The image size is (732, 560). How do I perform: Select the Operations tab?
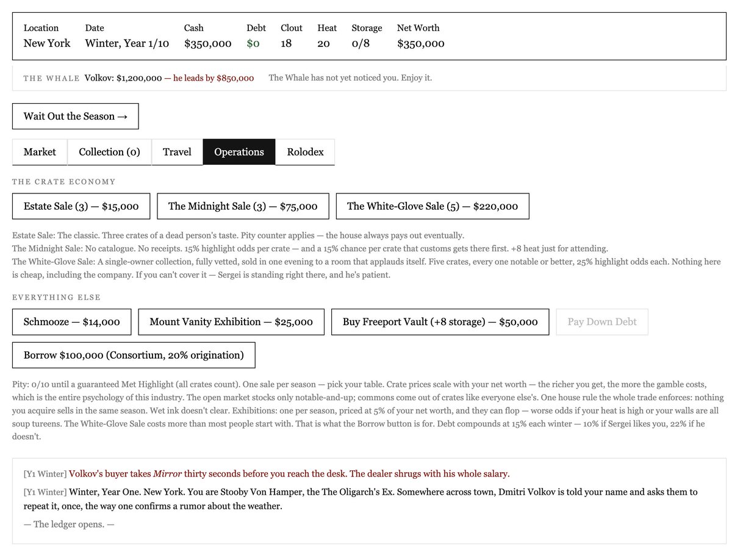point(239,152)
